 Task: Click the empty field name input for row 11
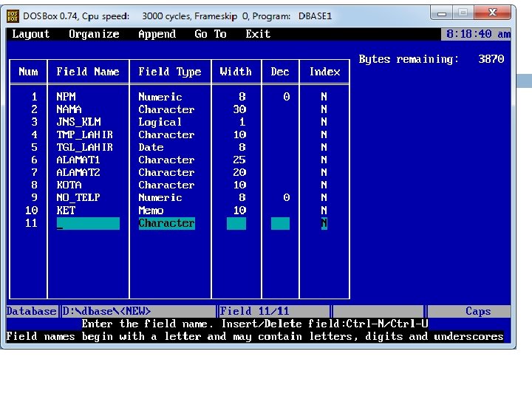[x=88, y=224]
